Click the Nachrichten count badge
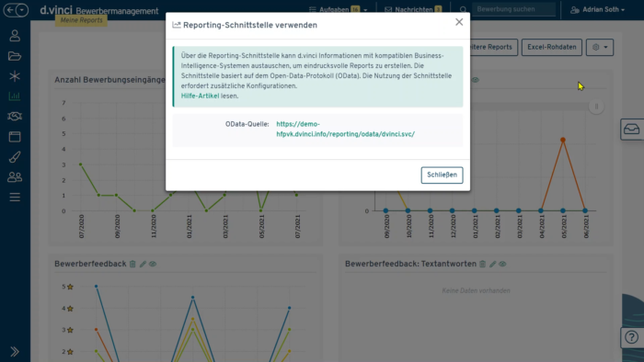 [x=438, y=9]
